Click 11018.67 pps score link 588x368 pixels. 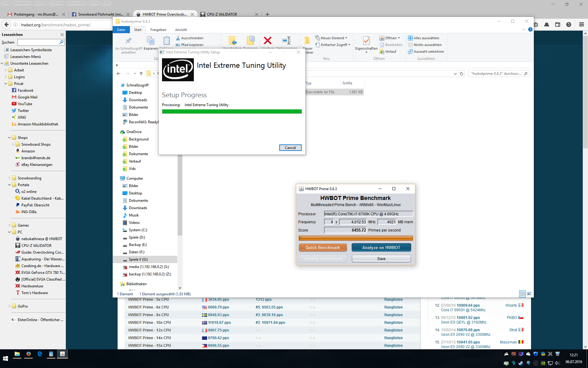pyautogui.click(x=219, y=323)
